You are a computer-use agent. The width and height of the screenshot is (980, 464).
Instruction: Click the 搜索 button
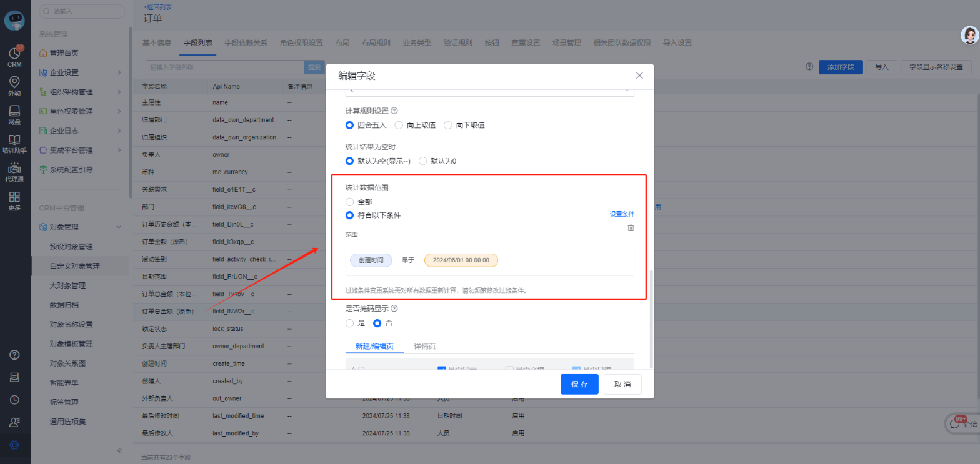click(x=314, y=67)
